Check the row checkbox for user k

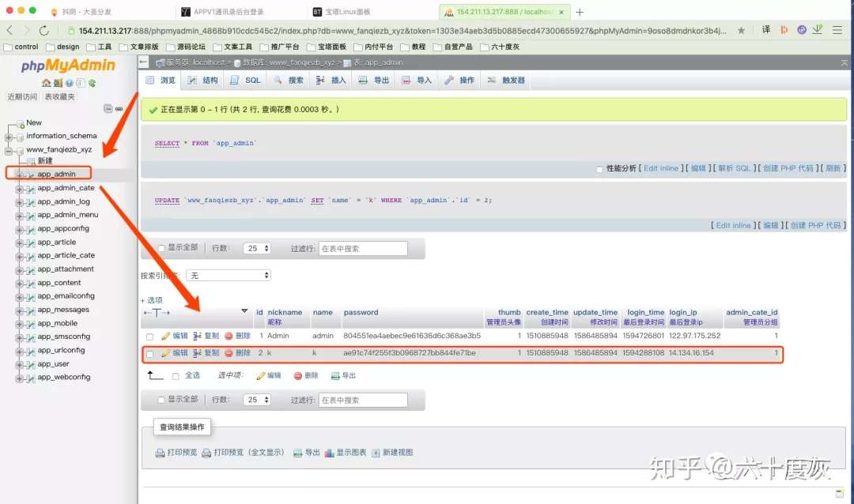click(x=149, y=354)
